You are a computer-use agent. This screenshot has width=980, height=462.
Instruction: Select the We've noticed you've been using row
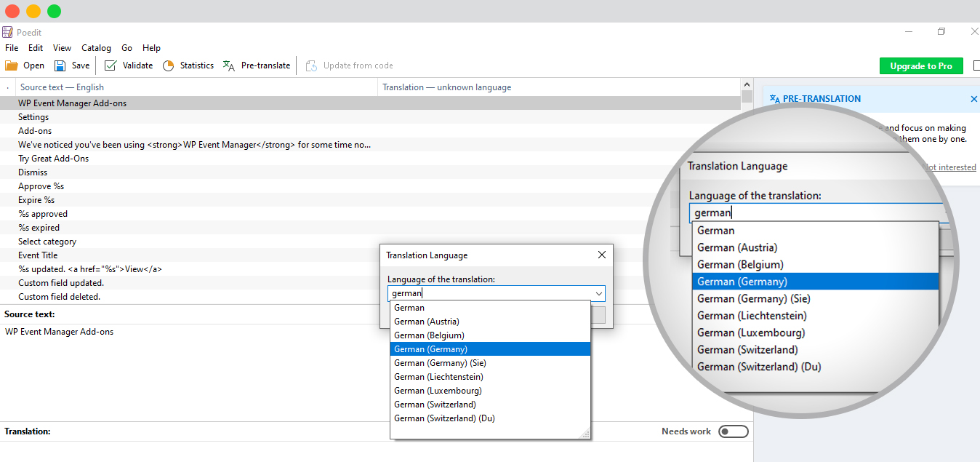click(x=371, y=145)
